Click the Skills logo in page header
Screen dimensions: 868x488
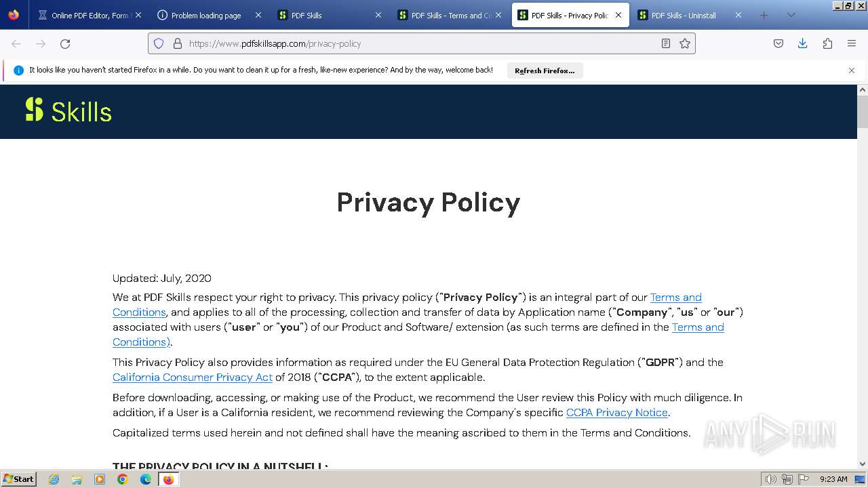pos(68,110)
